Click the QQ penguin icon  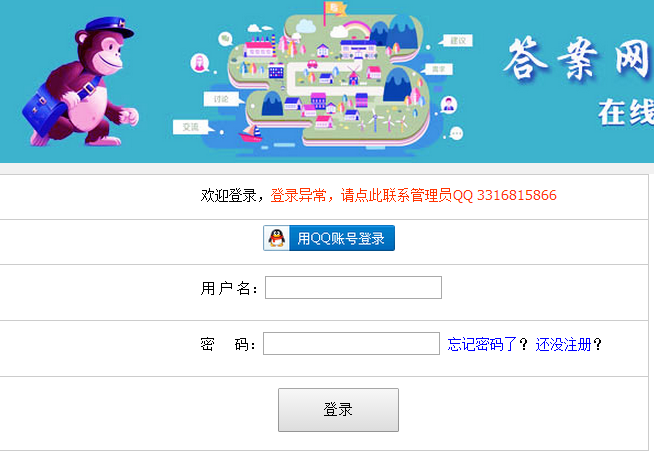(276, 238)
